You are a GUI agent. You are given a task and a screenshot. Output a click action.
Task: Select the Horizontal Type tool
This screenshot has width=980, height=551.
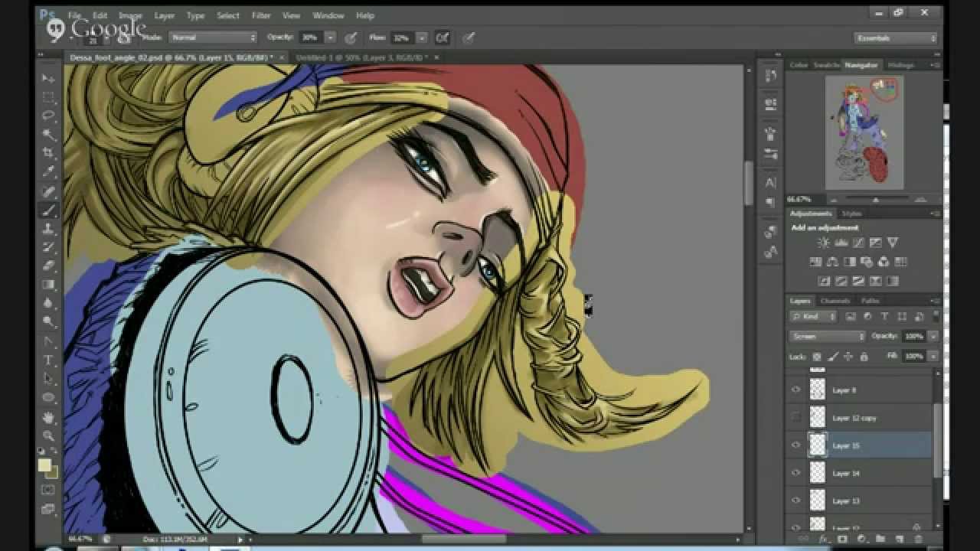(x=48, y=360)
